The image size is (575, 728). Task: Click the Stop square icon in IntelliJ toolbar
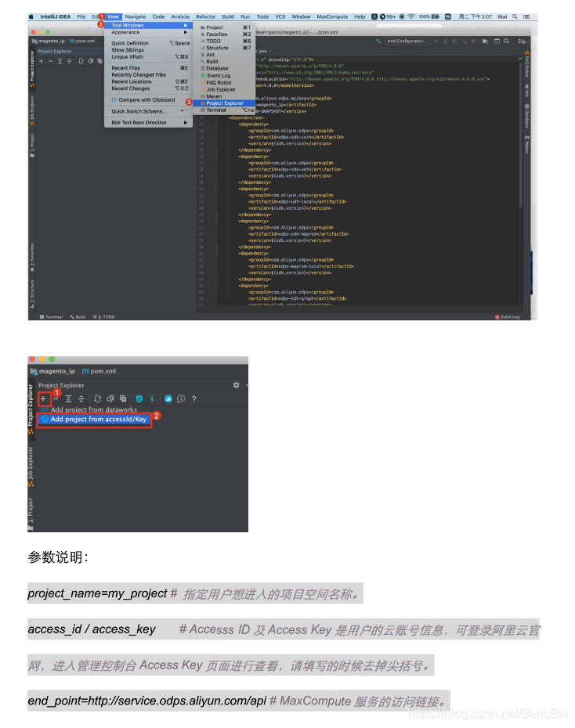click(x=473, y=41)
